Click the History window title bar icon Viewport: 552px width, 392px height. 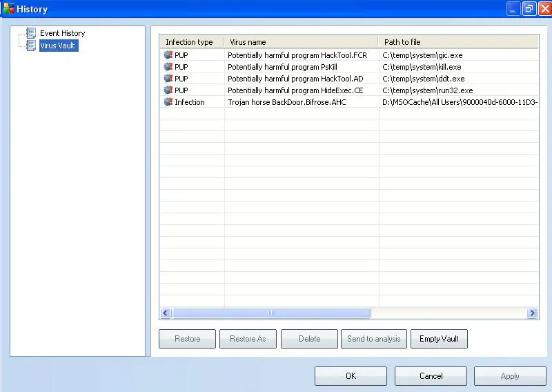point(8,9)
